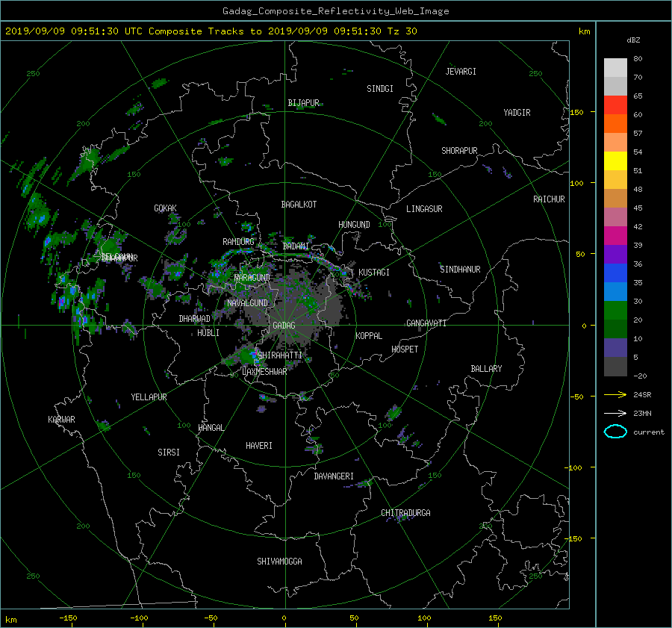The image size is (672, 628).
Task: Click the NARAGUND city label
Action: click(252, 278)
